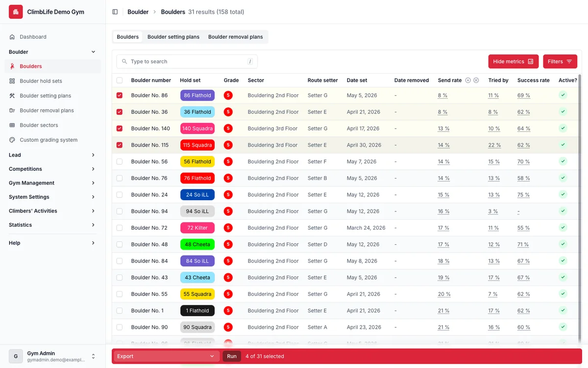The image size is (588, 368).
Task: Open Boulder setting plans tools icon
Action: coord(12,96)
